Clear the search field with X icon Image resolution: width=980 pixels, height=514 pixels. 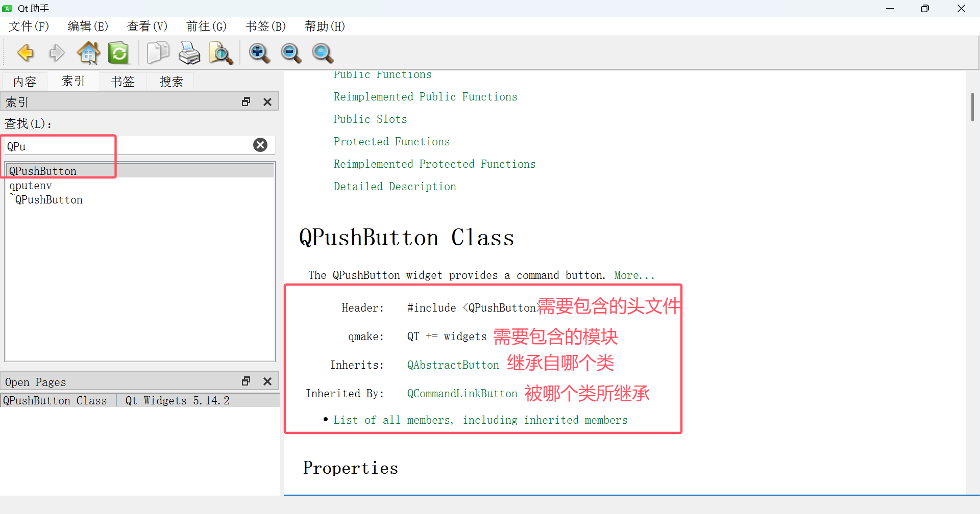coord(260,145)
